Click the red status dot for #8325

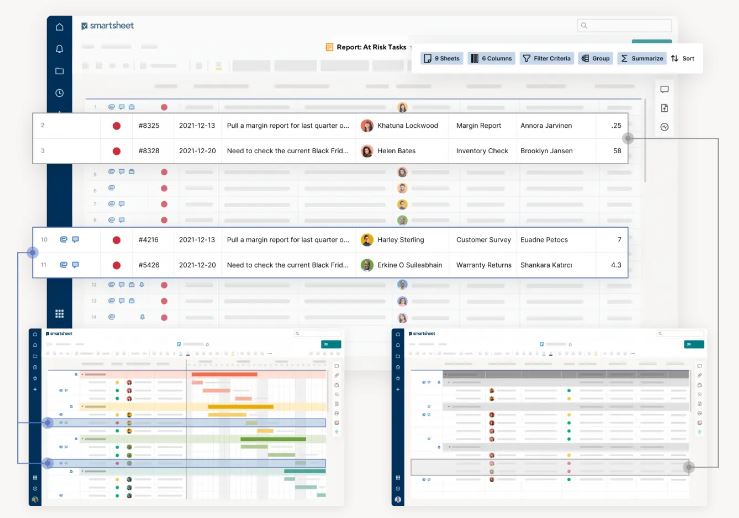coord(116,126)
